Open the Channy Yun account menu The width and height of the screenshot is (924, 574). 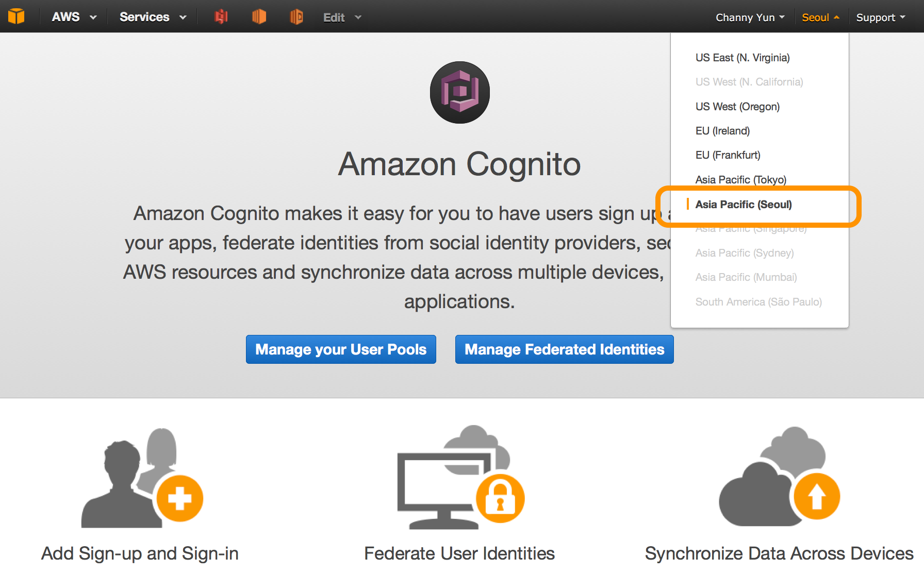pos(750,18)
